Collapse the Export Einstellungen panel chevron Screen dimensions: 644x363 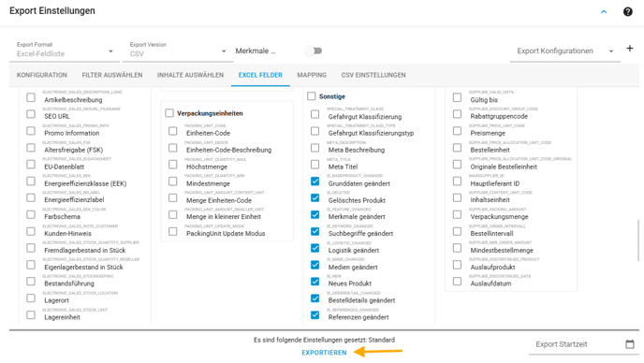(604, 11)
